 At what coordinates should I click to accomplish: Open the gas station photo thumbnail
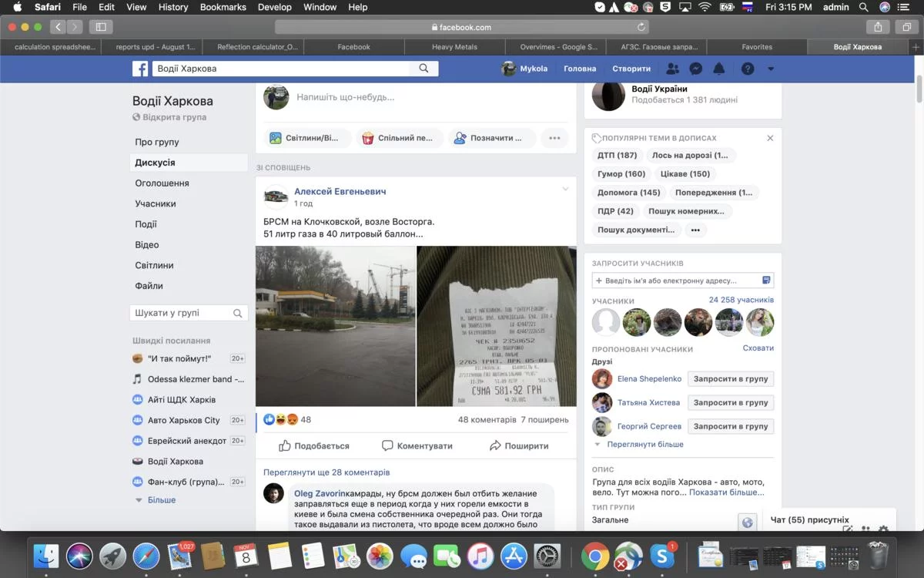click(336, 326)
